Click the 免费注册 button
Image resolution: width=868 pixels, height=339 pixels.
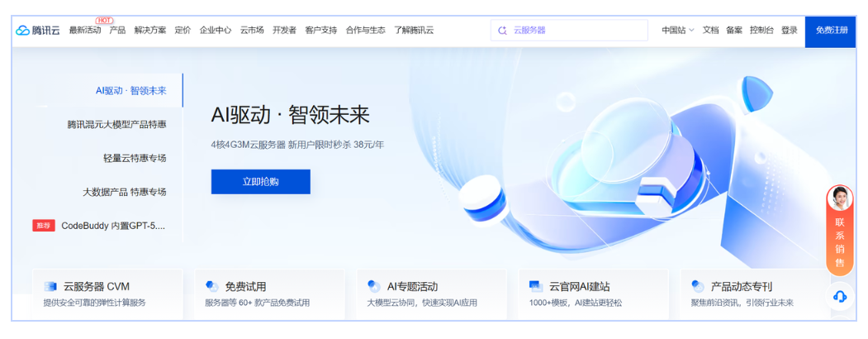click(831, 31)
